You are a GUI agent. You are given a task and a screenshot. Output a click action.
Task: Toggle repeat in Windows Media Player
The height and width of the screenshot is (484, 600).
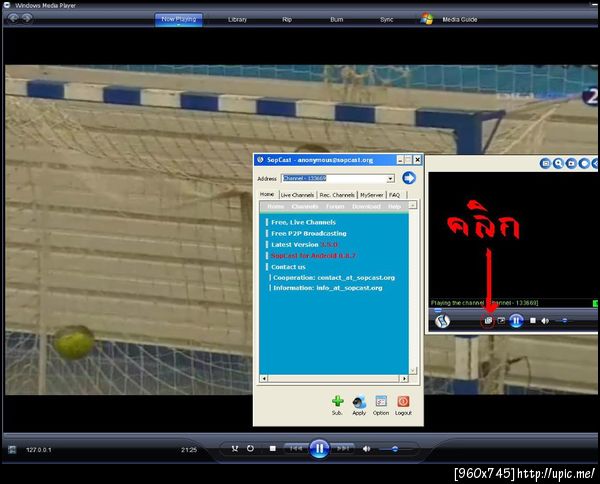[x=250, y=448]
